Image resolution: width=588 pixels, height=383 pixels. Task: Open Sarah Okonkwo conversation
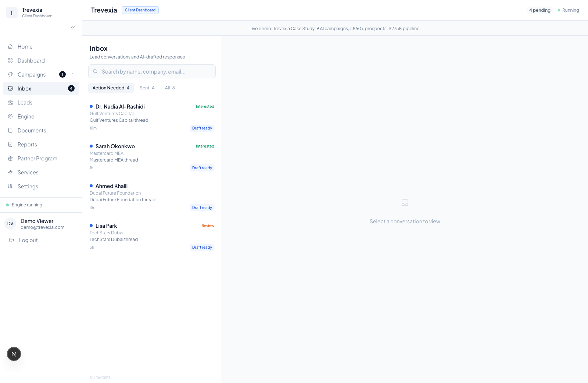point(152,157)
